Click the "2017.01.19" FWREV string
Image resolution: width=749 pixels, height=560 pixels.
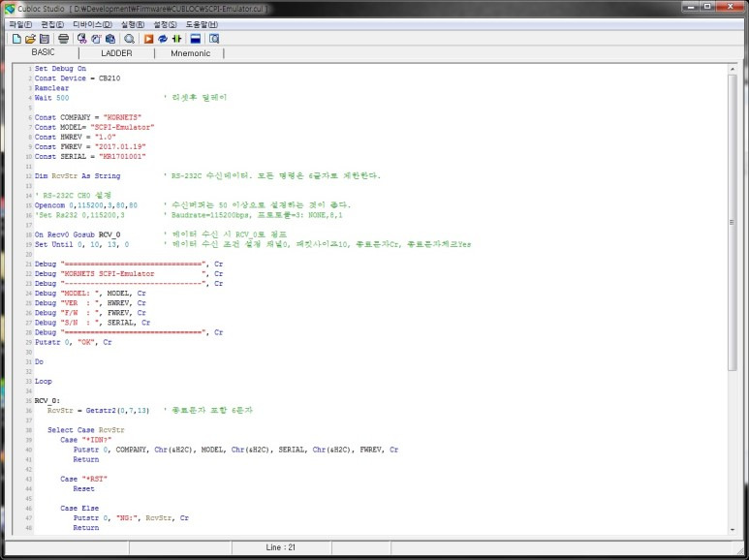120,146
